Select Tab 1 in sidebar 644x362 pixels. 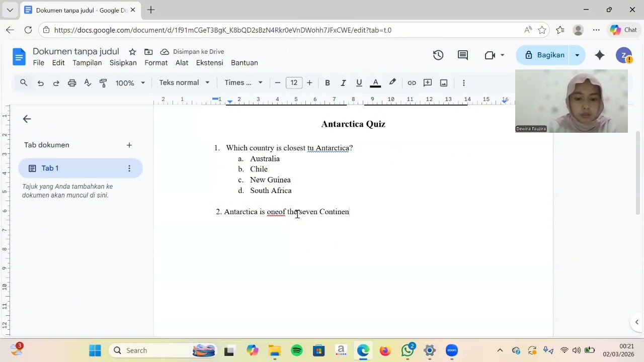click(80, 168)
